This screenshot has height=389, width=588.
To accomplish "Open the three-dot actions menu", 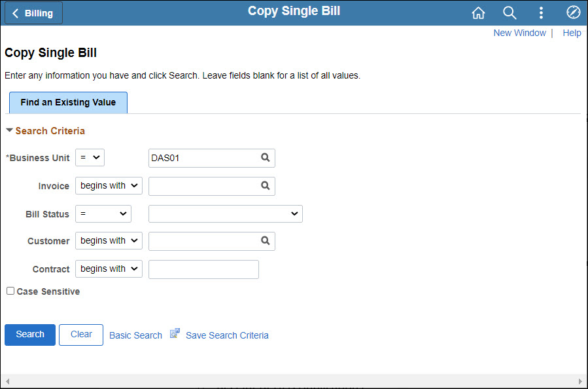I will pyautogui.click(x=541, y=13).
